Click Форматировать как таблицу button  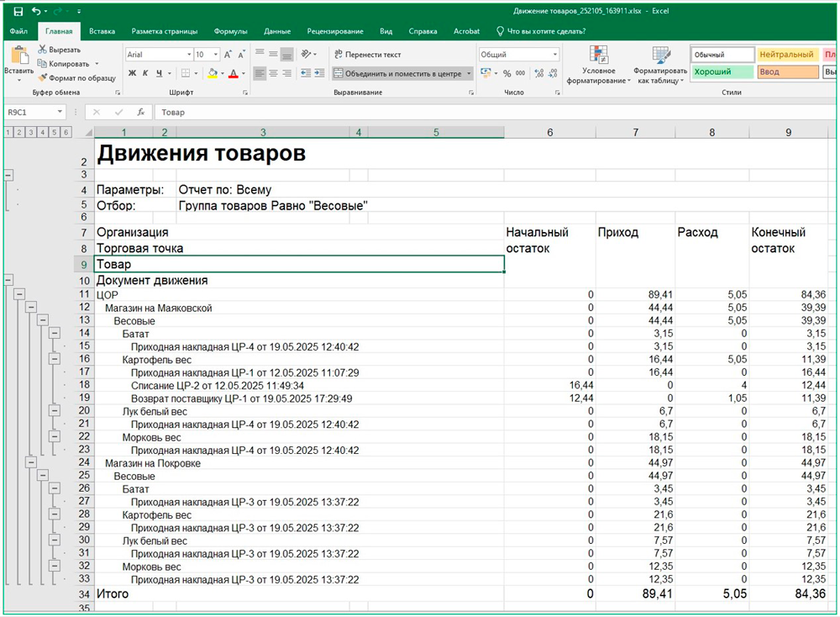point(660,66)
